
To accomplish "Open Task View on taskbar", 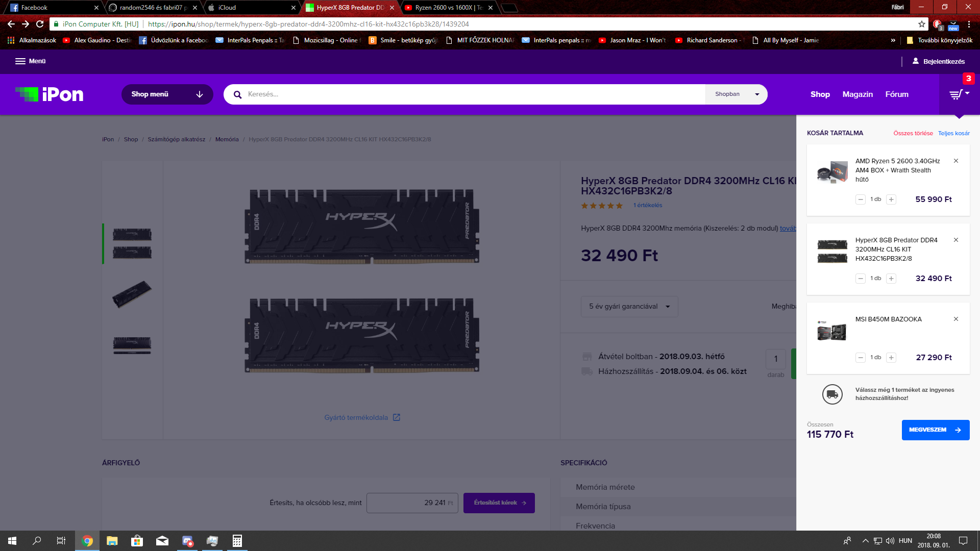I will [61, 541].
